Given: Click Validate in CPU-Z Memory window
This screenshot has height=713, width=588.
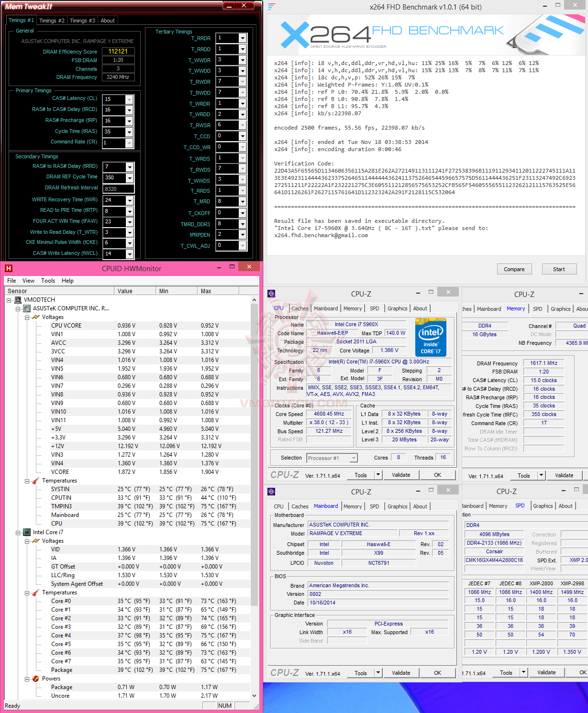Looking at the screenshot, I should (564, 475).
